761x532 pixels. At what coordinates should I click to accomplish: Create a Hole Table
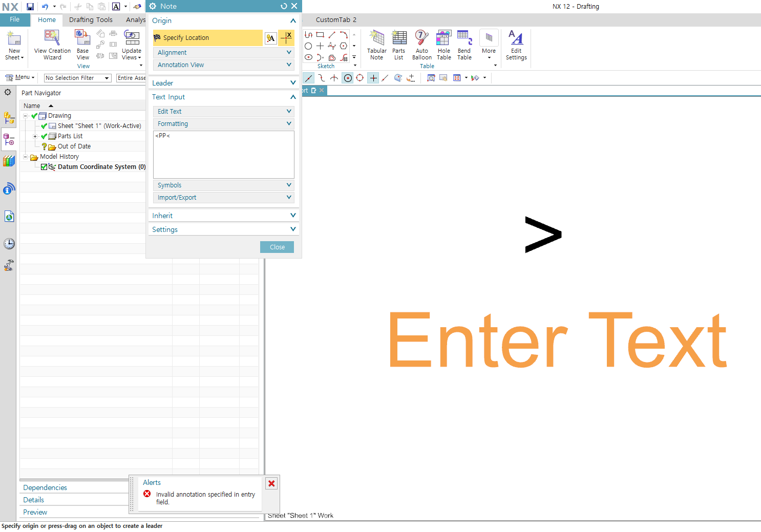pyautogui.click(x=443, y=45)
